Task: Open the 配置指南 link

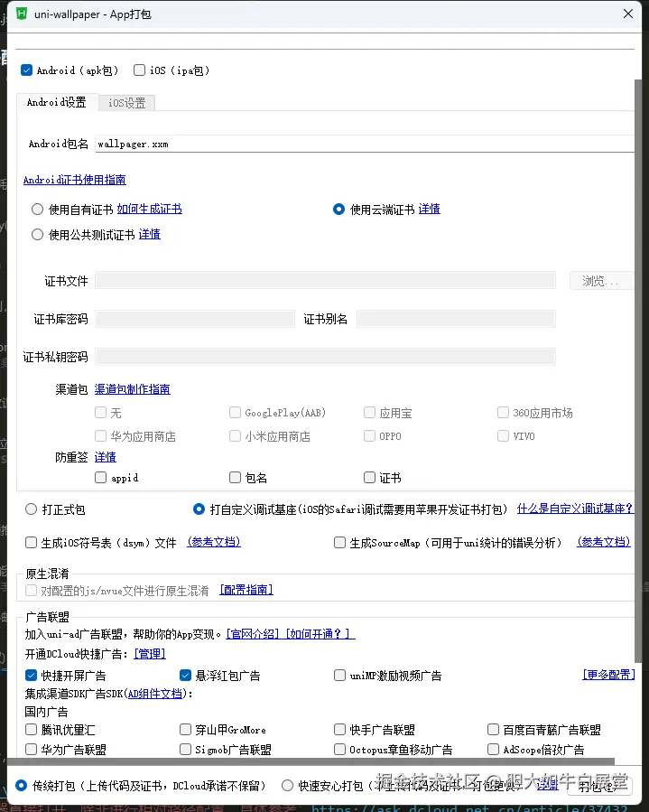Action: point(246,590)
